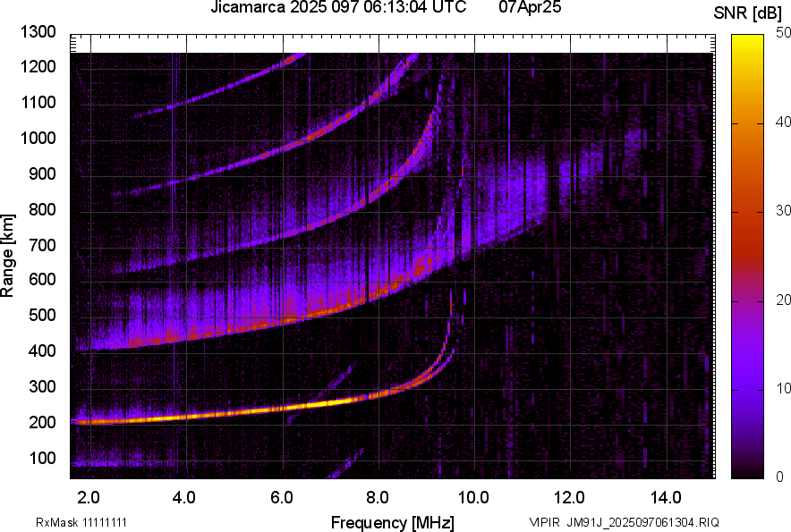Screen dimensions: 791x532
Task: Click the VIPIR JM91J_2025097061304.RIQ filename text
Action: coord(624,522)
